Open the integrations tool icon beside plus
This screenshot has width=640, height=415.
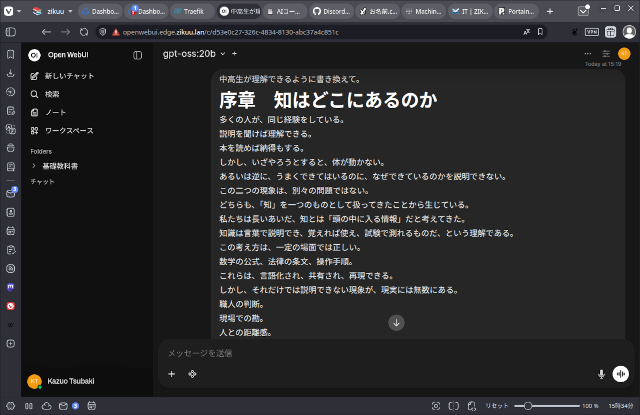coord(191,374)
